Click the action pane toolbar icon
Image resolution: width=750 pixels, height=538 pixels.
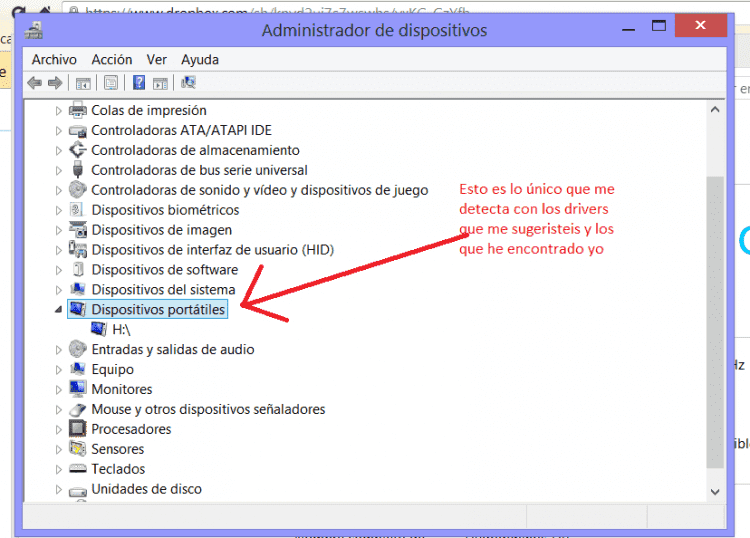[160, 83]
